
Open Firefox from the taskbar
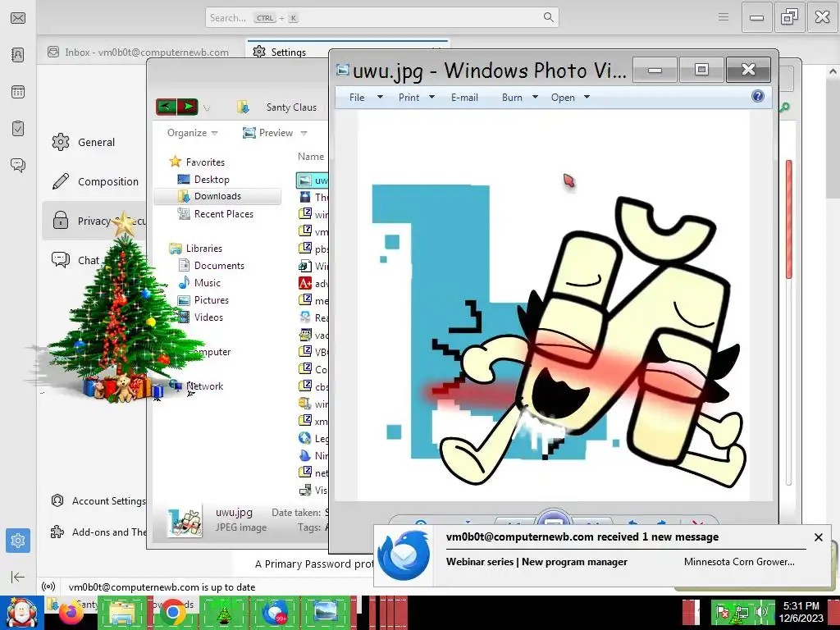coord(71,613)
